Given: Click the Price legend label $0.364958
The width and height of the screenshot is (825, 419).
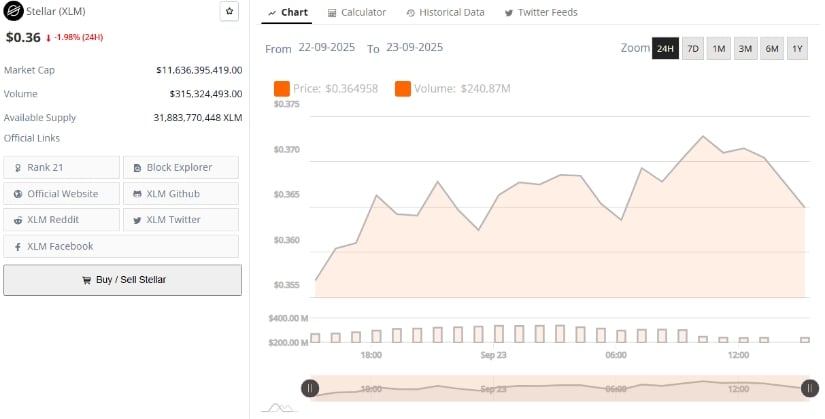Looking at the screenshot, I should tap(336, 89).
